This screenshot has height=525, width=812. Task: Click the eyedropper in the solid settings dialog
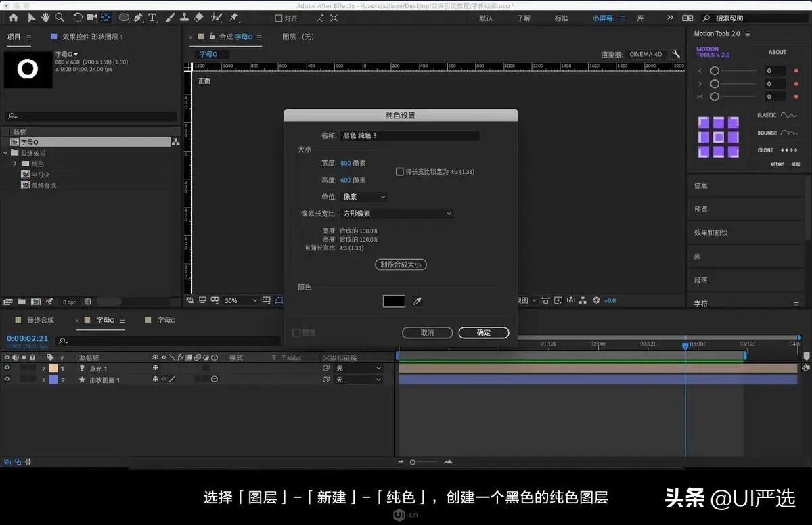point(415,300)
